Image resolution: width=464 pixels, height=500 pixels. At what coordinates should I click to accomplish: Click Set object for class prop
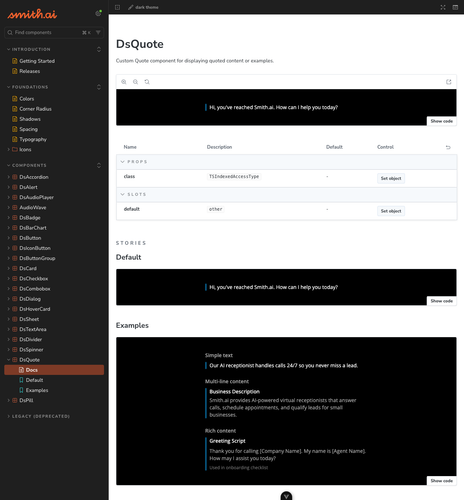pyautogui.click(x=391, y=178)
